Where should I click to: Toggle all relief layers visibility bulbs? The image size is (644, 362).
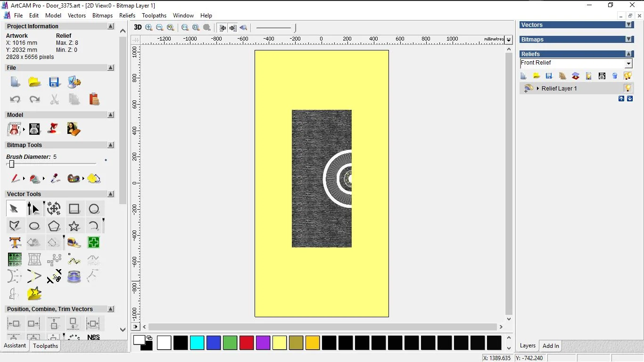coord(627,76)
